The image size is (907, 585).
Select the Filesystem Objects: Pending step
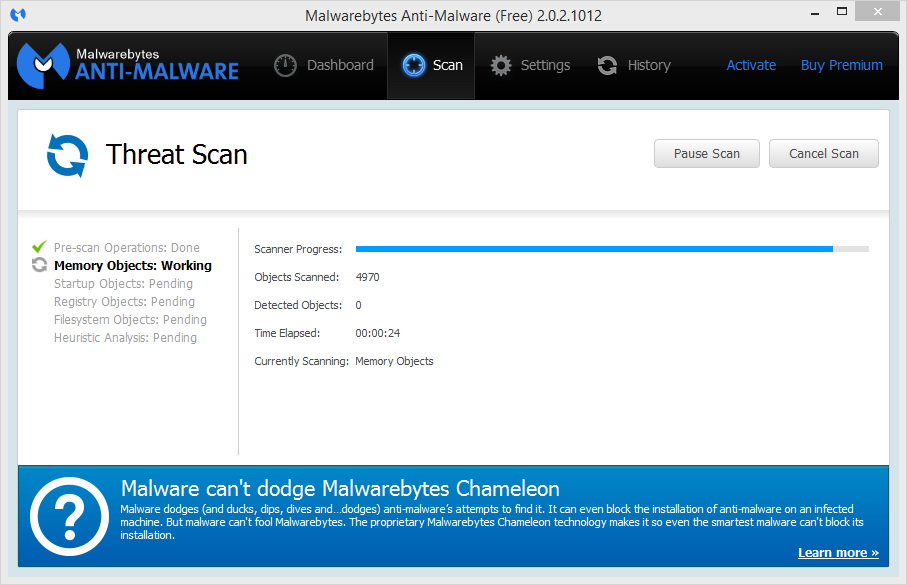click(x=130, y=319)
